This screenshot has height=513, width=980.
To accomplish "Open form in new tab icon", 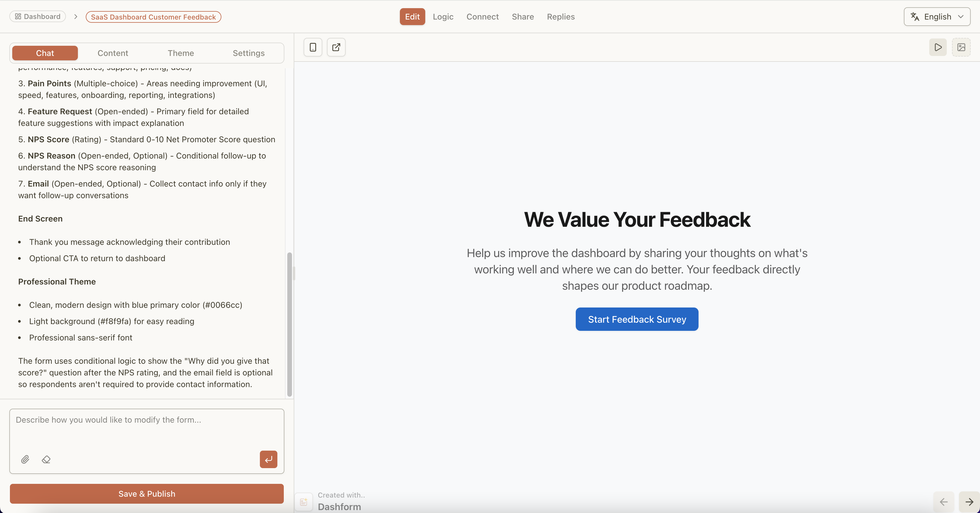I will (x=336, y=47).
